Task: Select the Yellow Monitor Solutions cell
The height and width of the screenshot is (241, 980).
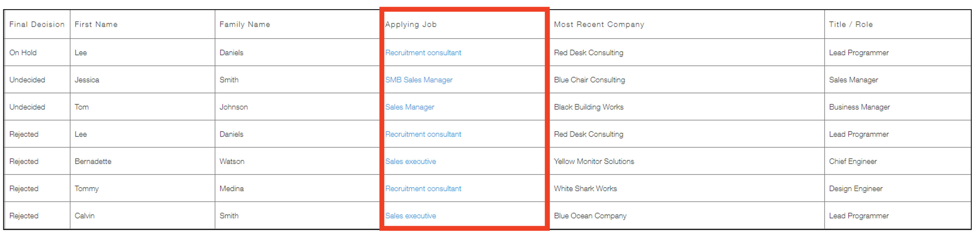Action: pyautogui.click(x=594, y=162)
